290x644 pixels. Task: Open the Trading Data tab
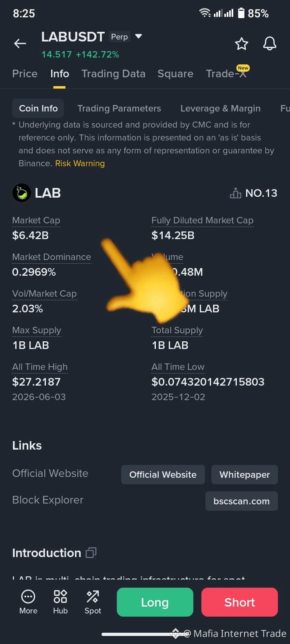point(113,74)
